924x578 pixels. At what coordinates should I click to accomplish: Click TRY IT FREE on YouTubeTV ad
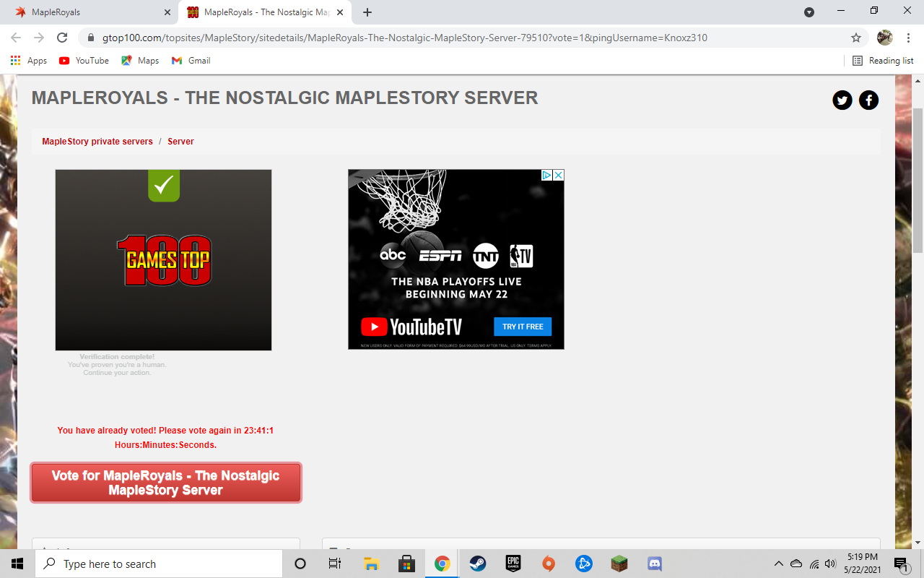point(523,327)
